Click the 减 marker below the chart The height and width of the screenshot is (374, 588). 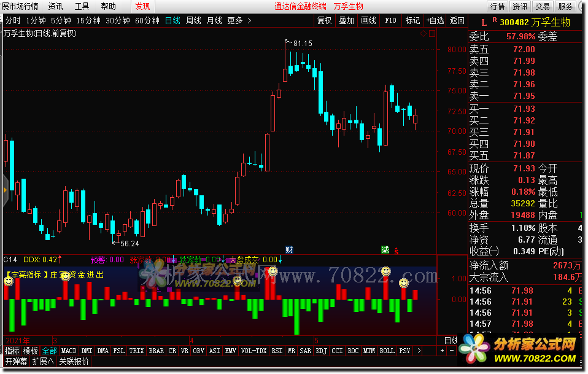pyautogui.click(x=385, y=250)
